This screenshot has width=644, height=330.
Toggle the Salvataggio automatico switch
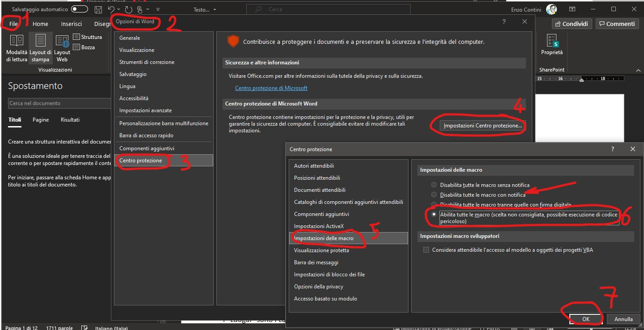pyautogui.click(x=80, y=9)
